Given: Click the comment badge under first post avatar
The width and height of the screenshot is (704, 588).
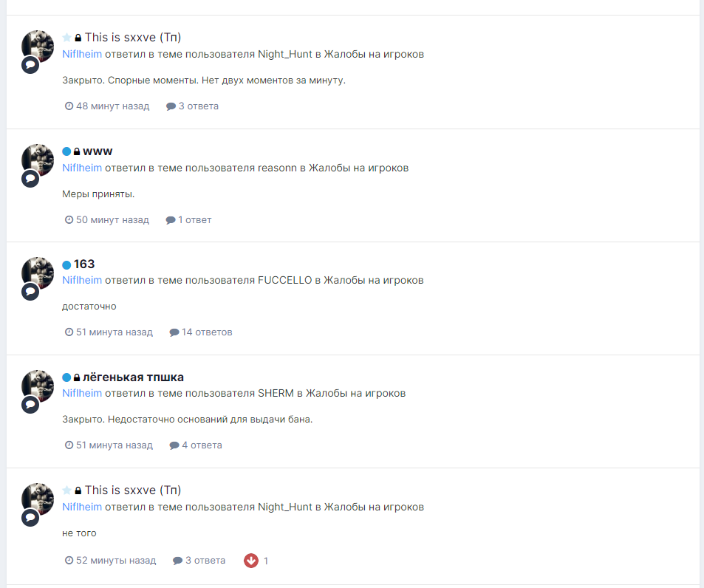Looking at the screenshot, I should (30, 65).
